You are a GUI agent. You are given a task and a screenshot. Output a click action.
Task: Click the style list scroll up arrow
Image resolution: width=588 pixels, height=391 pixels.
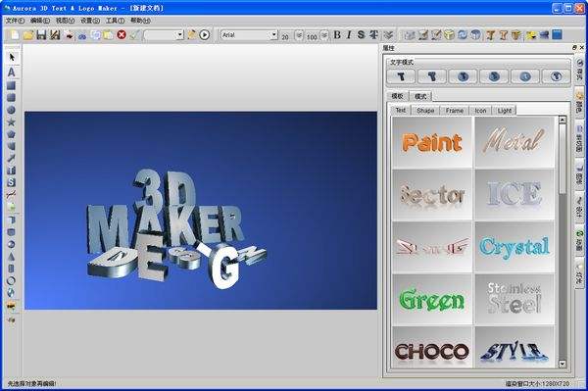pos(562,120)
